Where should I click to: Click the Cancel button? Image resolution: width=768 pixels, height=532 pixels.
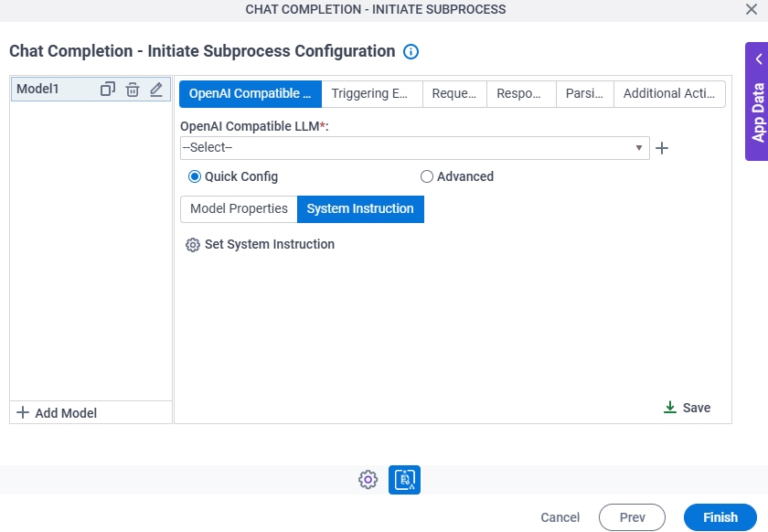pyautogui.click(x=560, y=517)
